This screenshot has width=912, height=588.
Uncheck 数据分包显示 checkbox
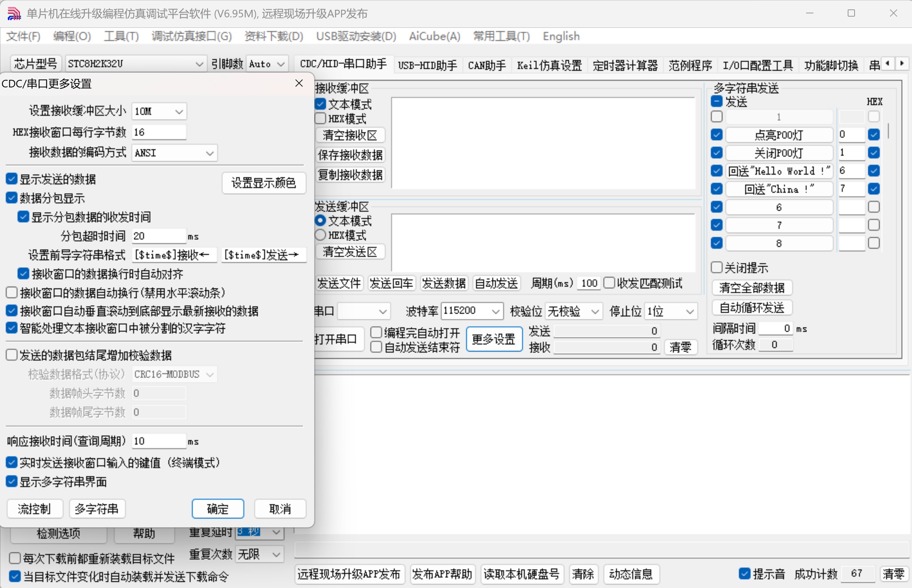12,198
